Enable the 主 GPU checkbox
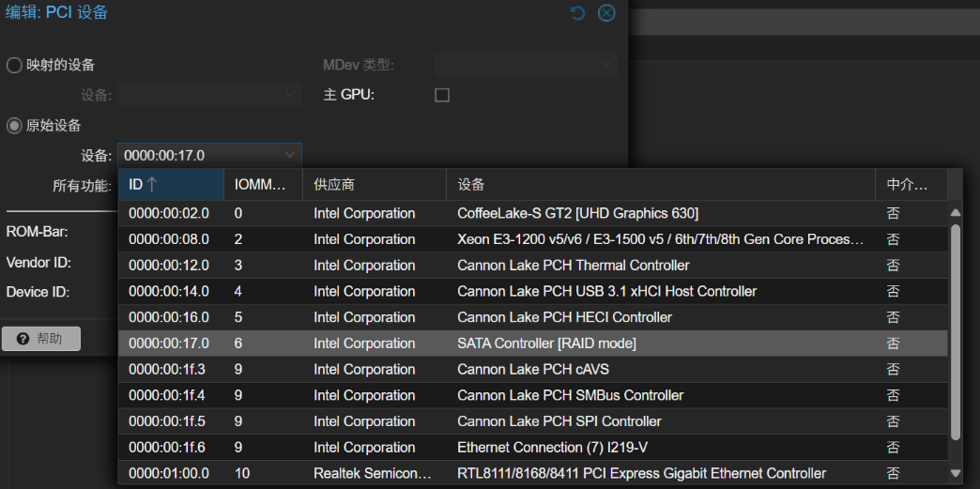The width and height of the screenshot is (980, 489). pos(442,95)
